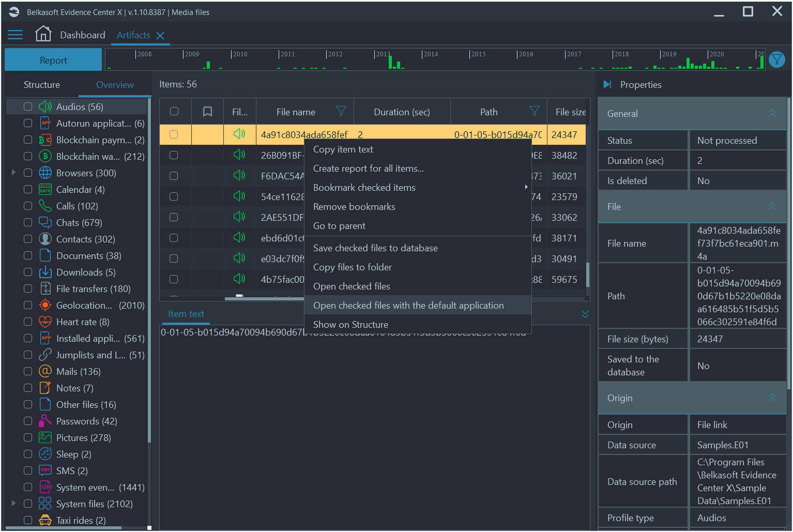Close the Artifacts tab

(x=160, y=36)
